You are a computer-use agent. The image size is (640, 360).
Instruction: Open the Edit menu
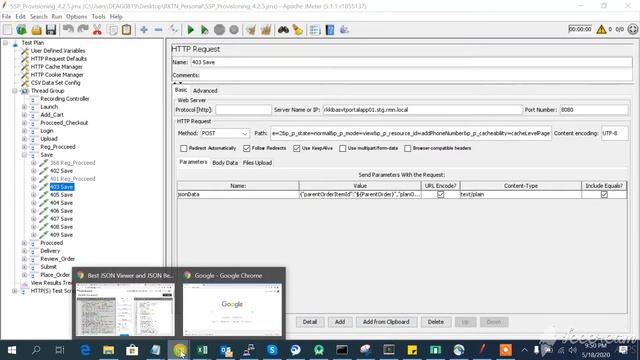(x=20, y=17)
